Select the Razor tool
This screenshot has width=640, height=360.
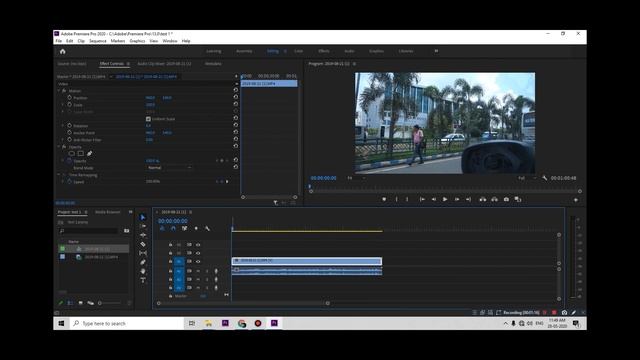[142, 244]
